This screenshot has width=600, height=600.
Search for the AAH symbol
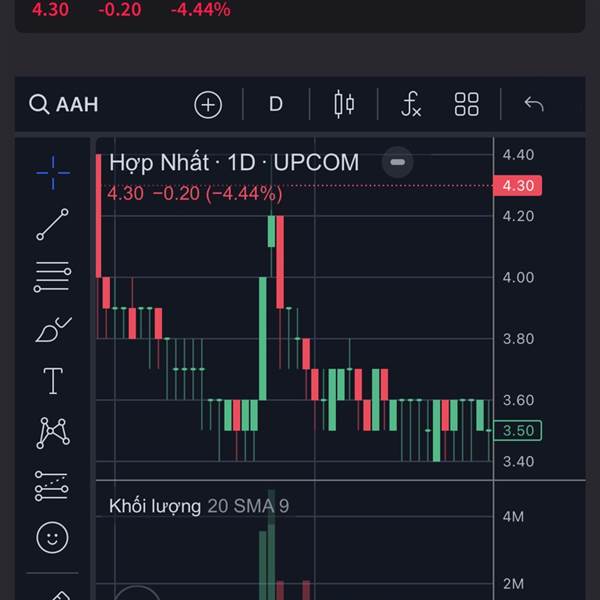[x=64, y=104]
